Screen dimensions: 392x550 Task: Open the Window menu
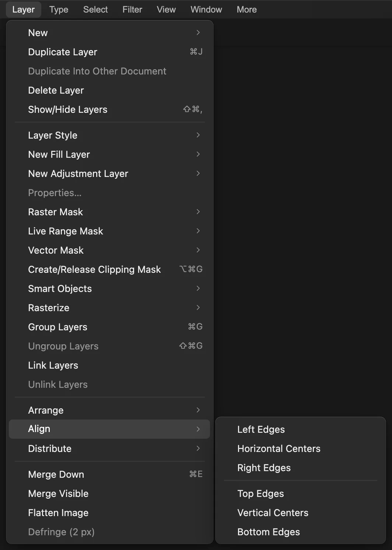[206, 10]
